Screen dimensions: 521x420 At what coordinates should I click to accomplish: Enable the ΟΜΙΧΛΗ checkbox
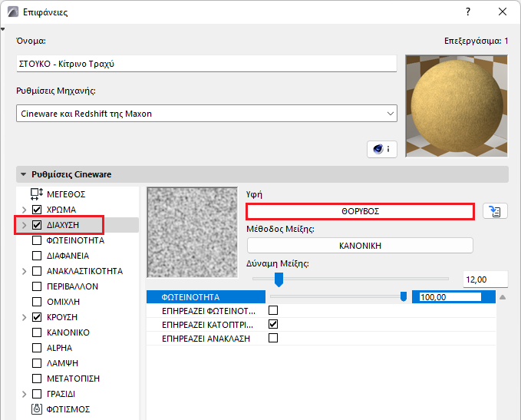[37, 302]
